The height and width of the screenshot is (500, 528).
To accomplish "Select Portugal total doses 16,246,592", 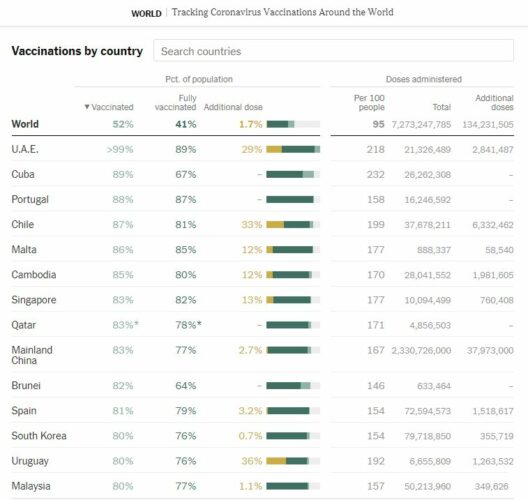I will click(428, 200).
